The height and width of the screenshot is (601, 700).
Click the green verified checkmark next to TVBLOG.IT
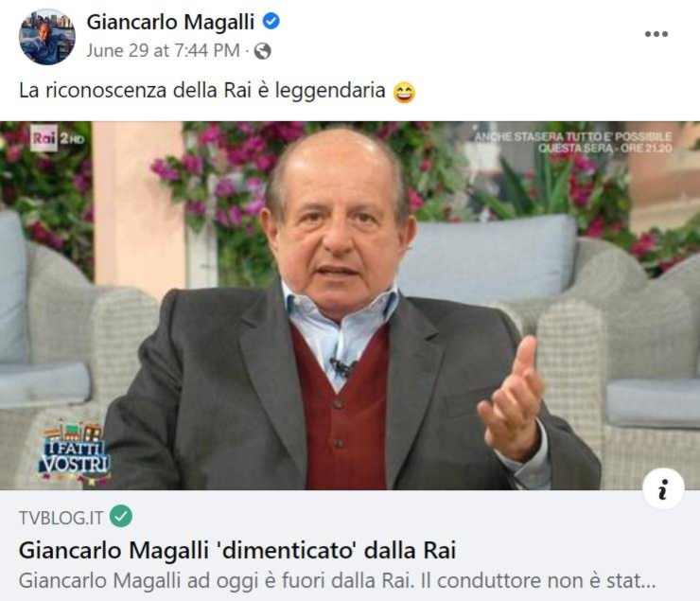tap(121, 516)
